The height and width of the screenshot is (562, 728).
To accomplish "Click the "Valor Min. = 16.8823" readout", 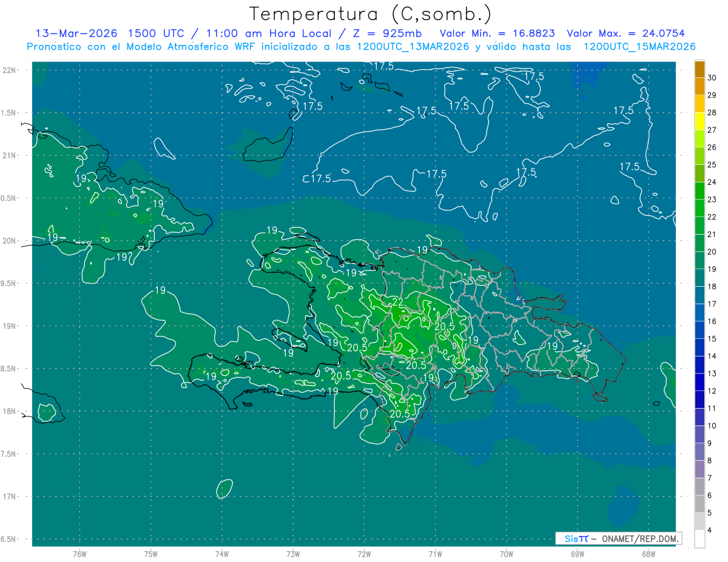I will pos(497,33).
